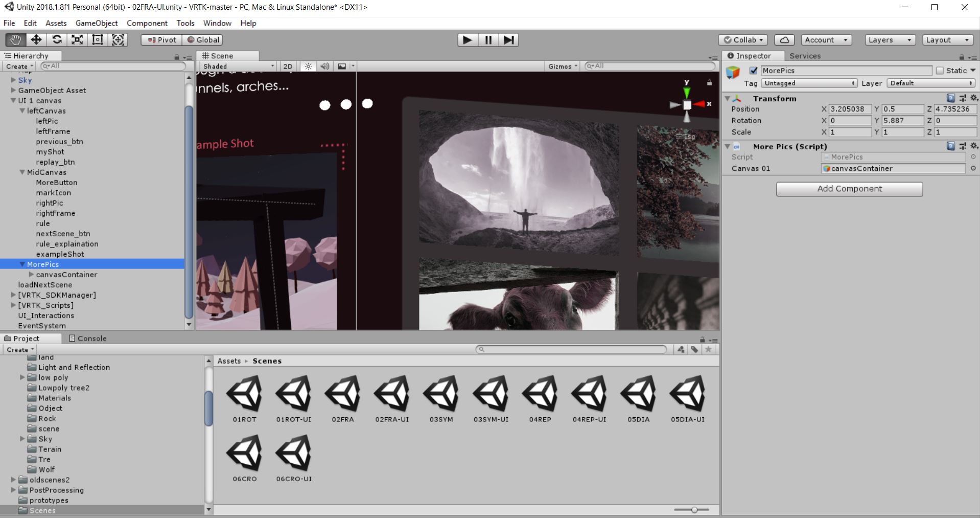The height and width of the screenshot is (518, 980).
Task: Click the Project search field
Action: point(571,349)
